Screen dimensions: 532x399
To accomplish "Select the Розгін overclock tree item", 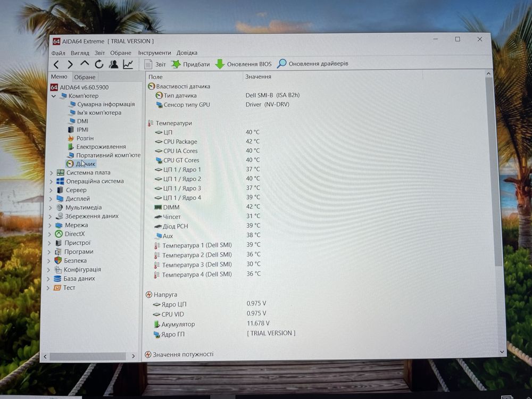I will point(81,138).
